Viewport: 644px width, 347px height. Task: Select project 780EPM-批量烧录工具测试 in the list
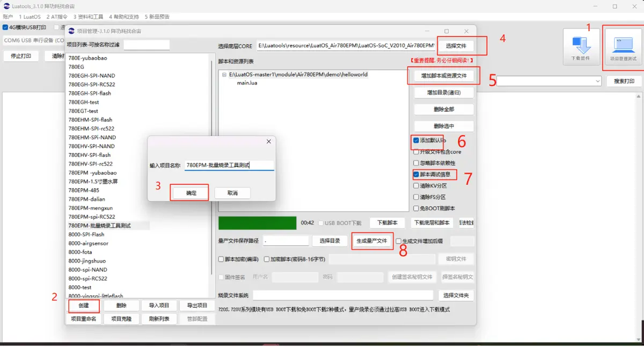[x=100, y=226]
